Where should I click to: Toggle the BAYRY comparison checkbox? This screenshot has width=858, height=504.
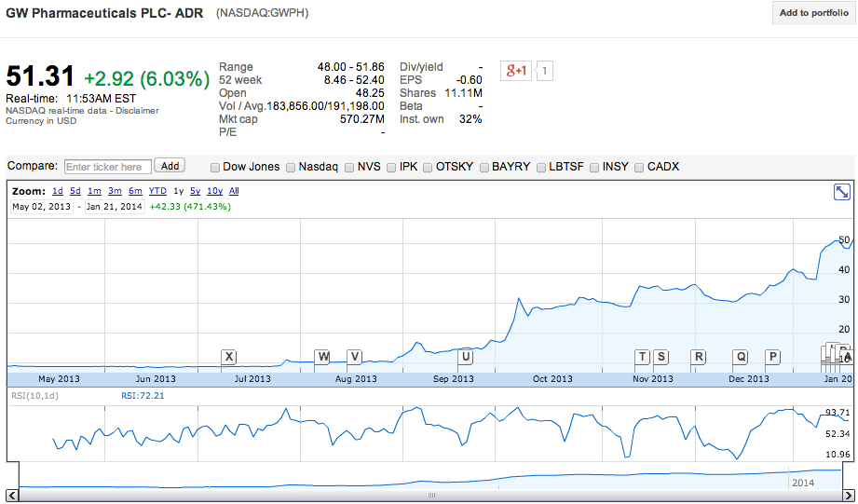(484, 168)
